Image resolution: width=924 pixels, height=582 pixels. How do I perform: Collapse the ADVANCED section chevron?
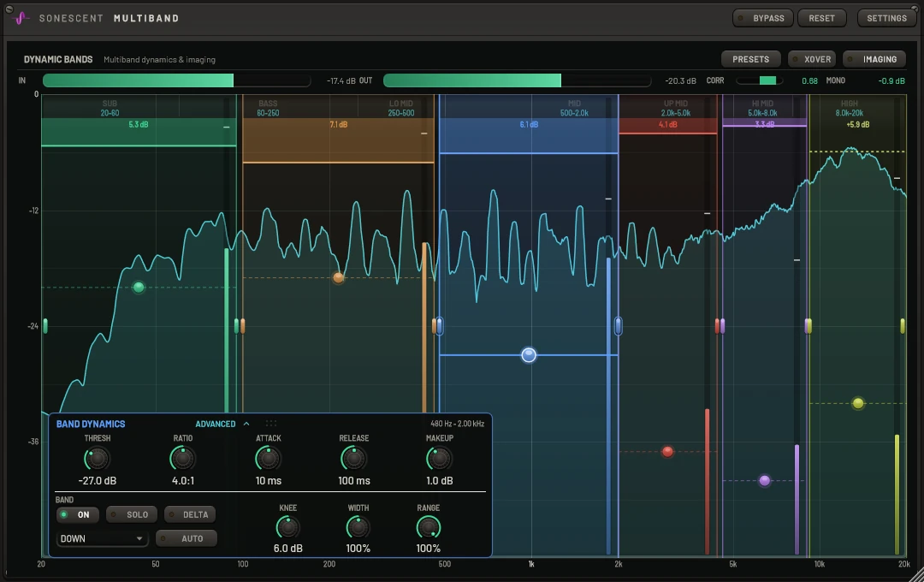click(246, 424)
